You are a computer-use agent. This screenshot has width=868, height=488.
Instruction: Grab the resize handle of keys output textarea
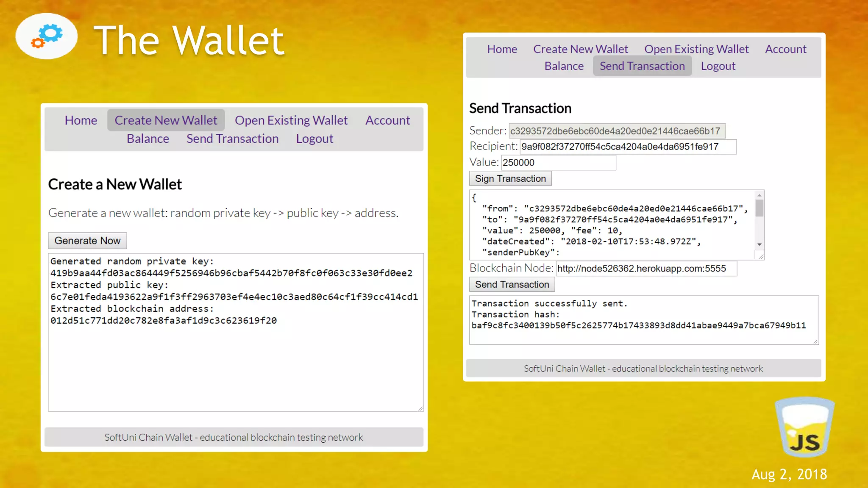tap(420, 408)
